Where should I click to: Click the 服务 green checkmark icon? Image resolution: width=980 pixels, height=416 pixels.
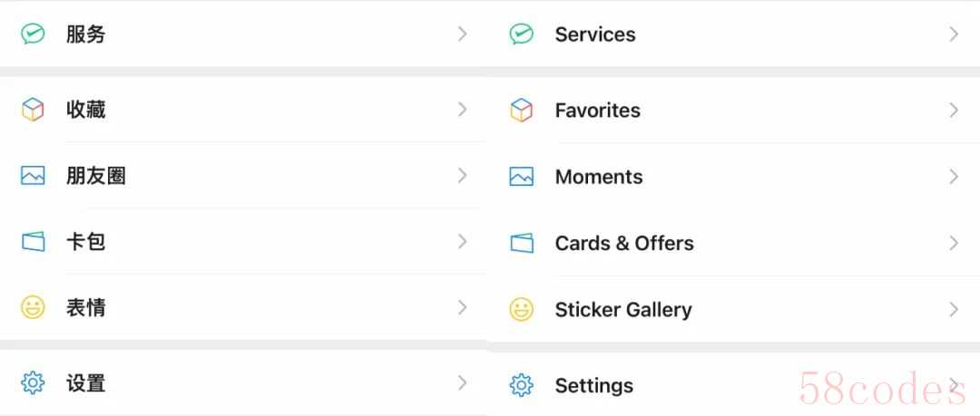(33, 34)
